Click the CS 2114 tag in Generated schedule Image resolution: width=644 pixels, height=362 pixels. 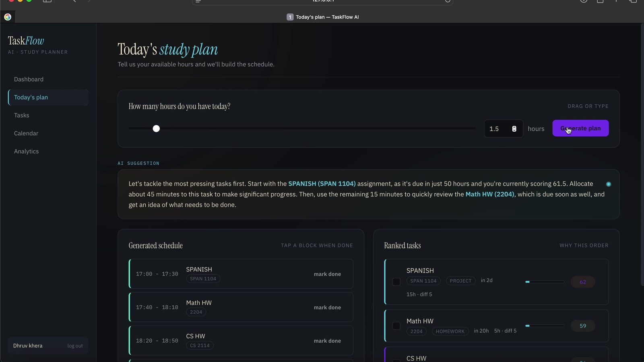(x=200, y=345)
